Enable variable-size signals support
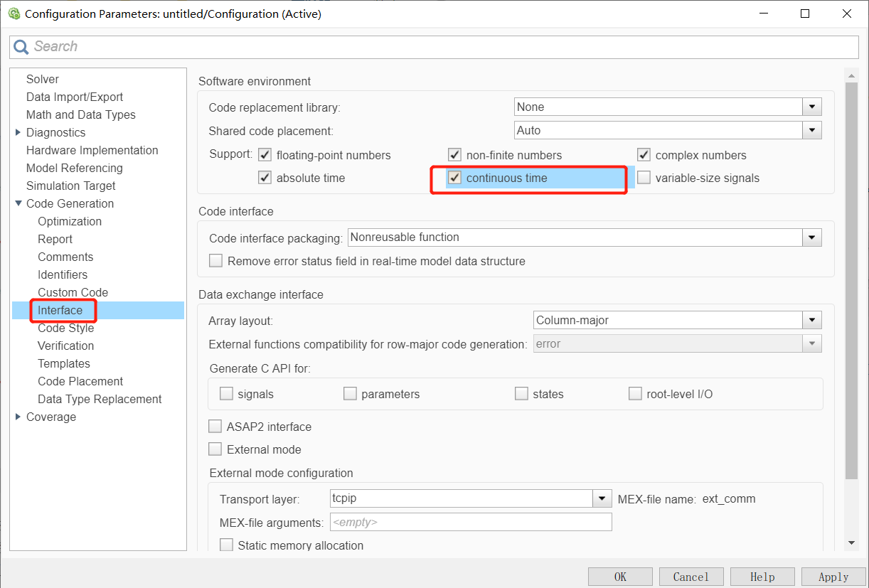The image size is (869, 588). pyautogui.click(x=644, y=178)
